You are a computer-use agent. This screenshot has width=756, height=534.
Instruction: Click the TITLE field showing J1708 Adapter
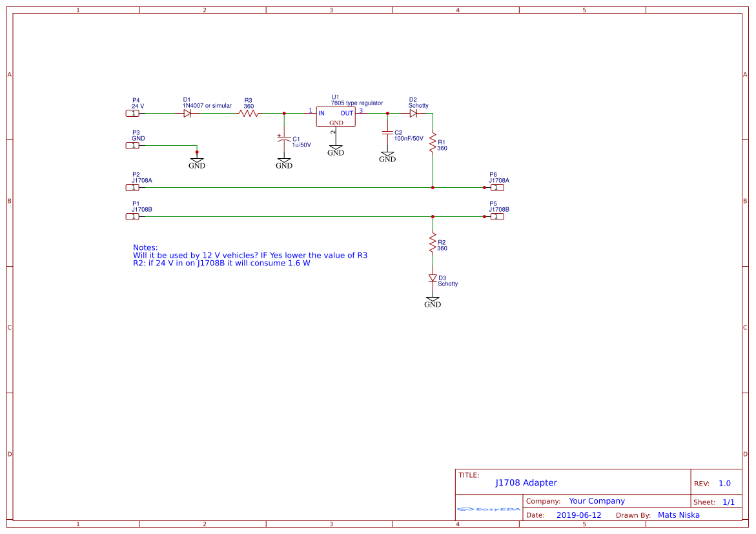tap(526, 482)
